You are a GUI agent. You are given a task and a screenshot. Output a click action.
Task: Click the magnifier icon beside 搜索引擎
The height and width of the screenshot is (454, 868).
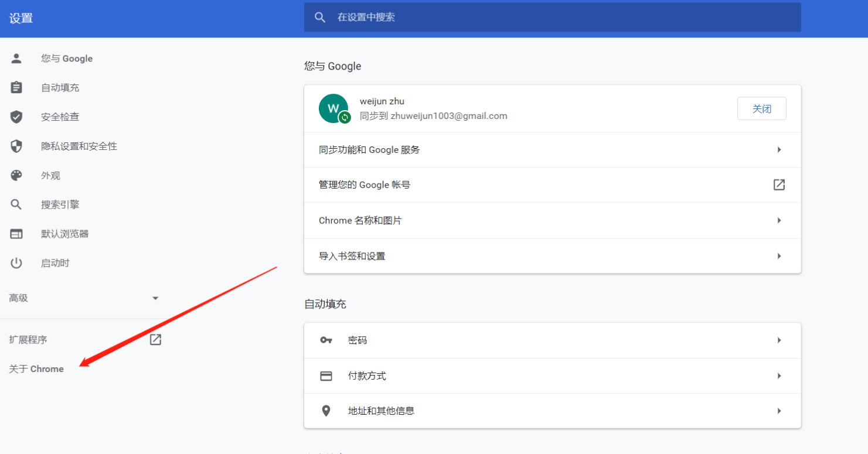click(16, 204)
